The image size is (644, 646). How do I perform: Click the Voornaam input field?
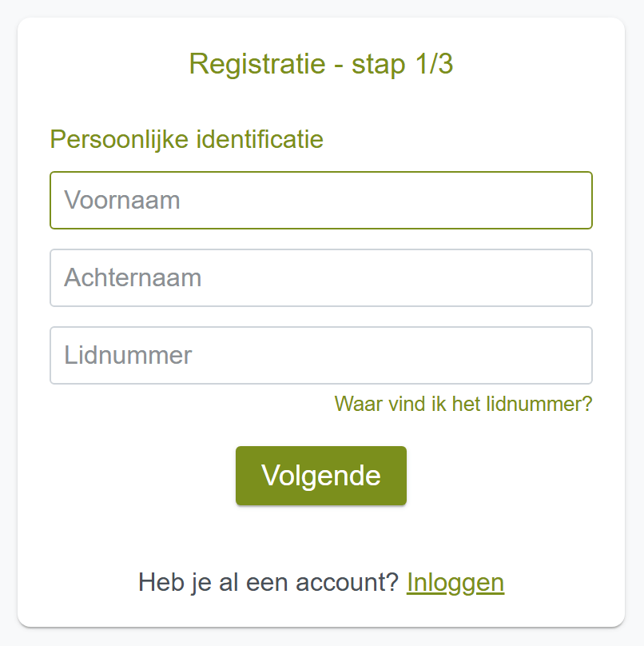(x=321, y=200)
